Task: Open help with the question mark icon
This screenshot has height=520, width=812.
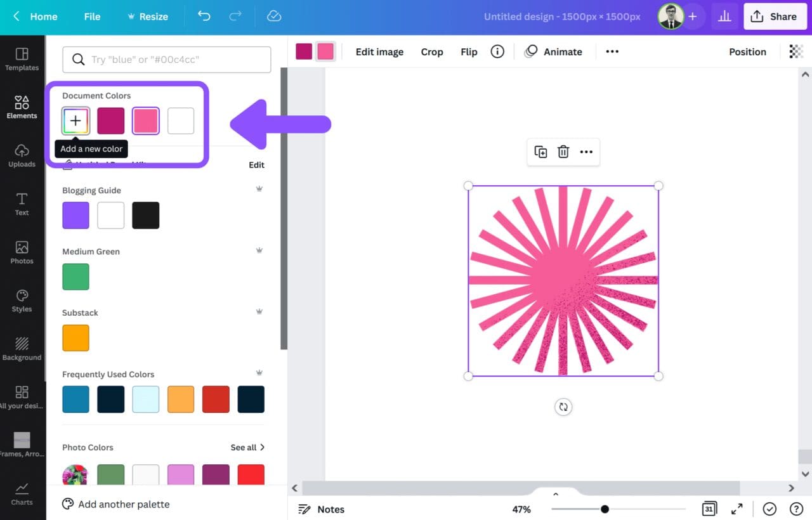Action: 797,509
